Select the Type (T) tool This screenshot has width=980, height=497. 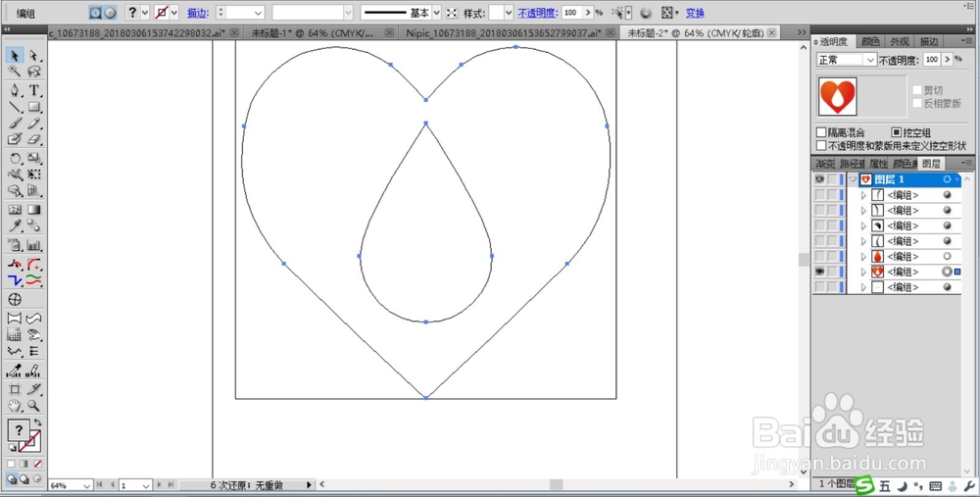[33, 90]
